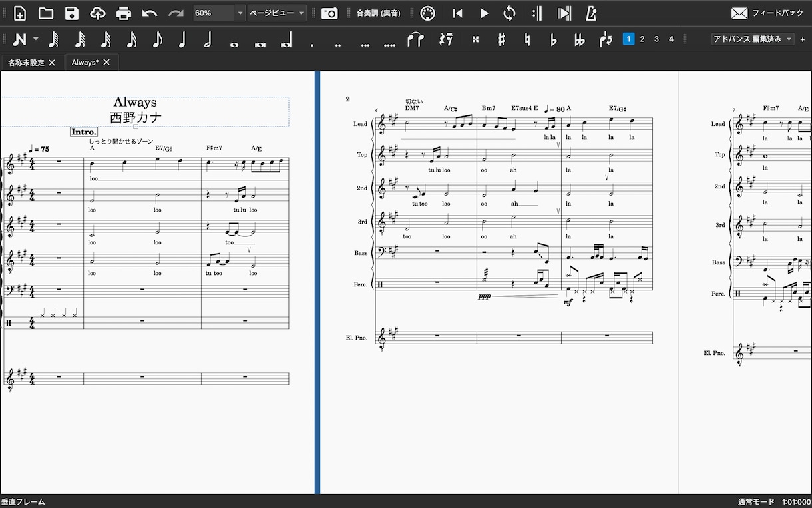The image size is (812, 508).
Task: Toggle the metronome
Action: (591, 13)
